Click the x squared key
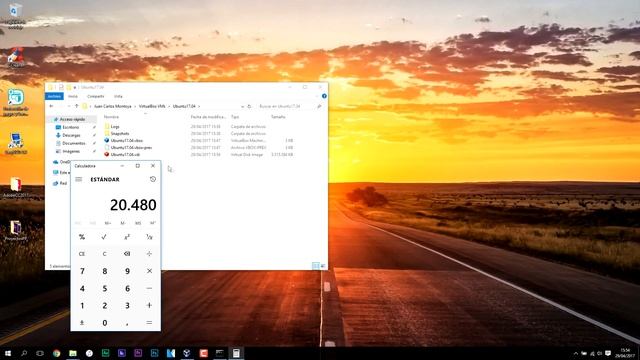The width and height of the screenshot is (640, 360). tap(127, 237)
